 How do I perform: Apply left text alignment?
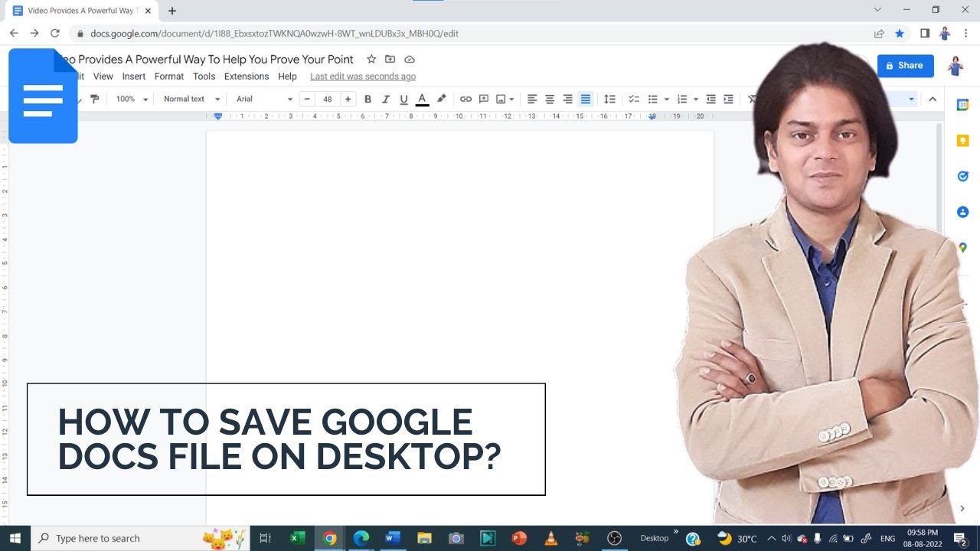coord(532,99)
